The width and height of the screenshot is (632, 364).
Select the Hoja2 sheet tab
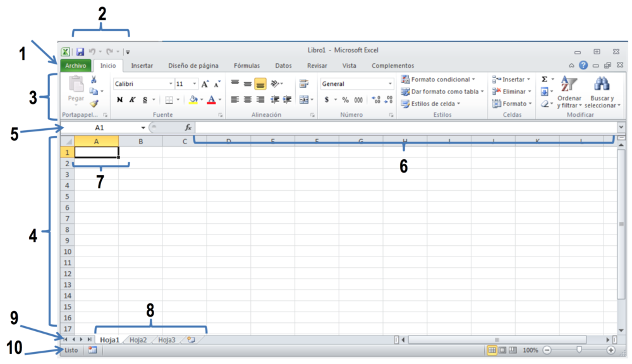[138, 340]
